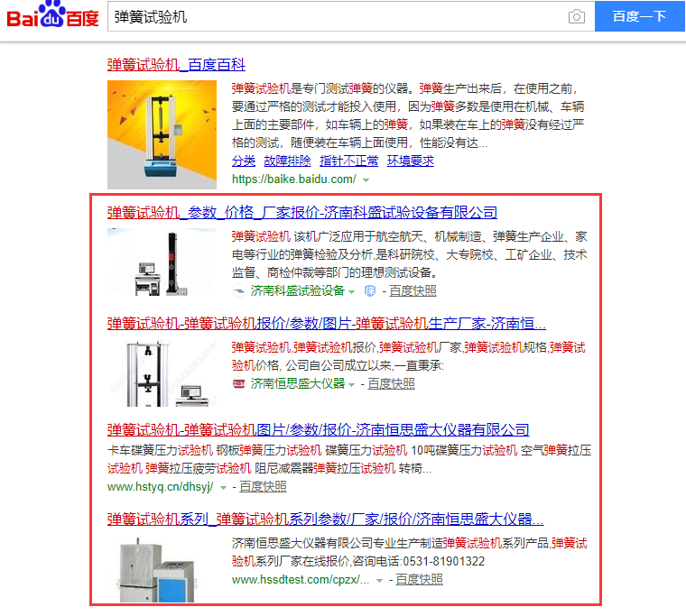
Task: Click the blue 保 guarantee shield icon
Action: 370,290
